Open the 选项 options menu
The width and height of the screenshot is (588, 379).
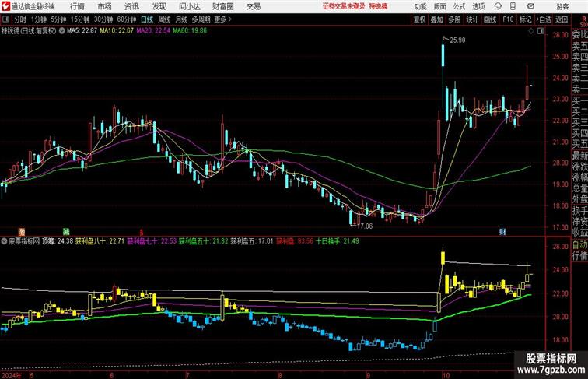478,6
